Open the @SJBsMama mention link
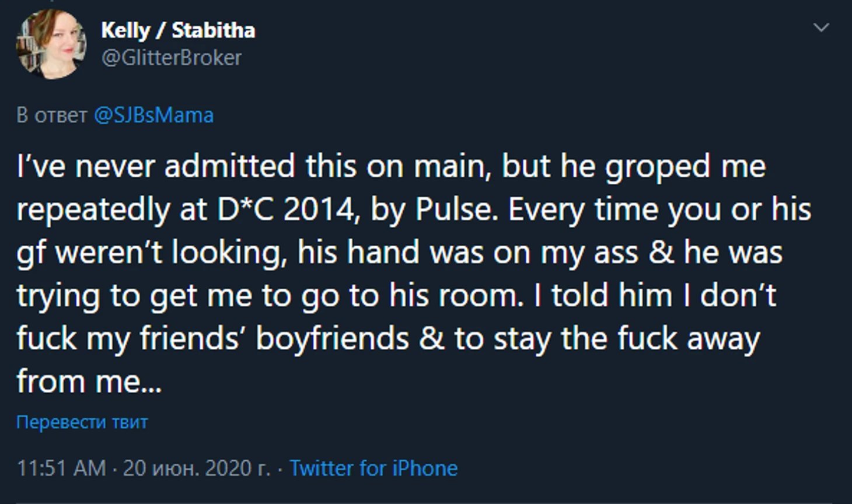Screen dimensions: 852x504 (x=153, y=115)
